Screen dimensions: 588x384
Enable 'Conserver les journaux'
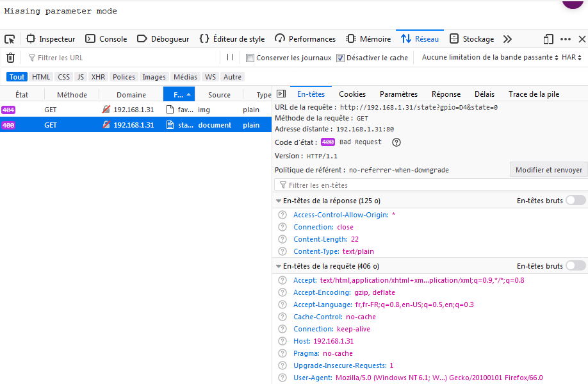point(250,58)
